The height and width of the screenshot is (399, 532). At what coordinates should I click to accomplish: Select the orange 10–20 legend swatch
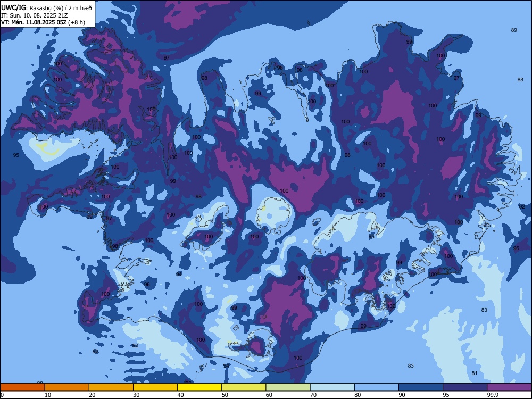(x=67, y=387)
